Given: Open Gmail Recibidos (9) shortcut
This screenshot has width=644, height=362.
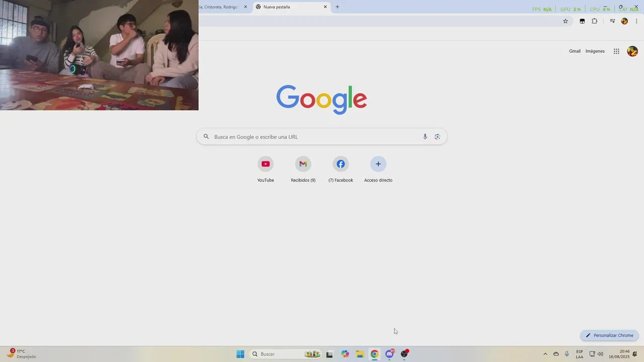Looking at the screenshot, I should tap(303, 170).
